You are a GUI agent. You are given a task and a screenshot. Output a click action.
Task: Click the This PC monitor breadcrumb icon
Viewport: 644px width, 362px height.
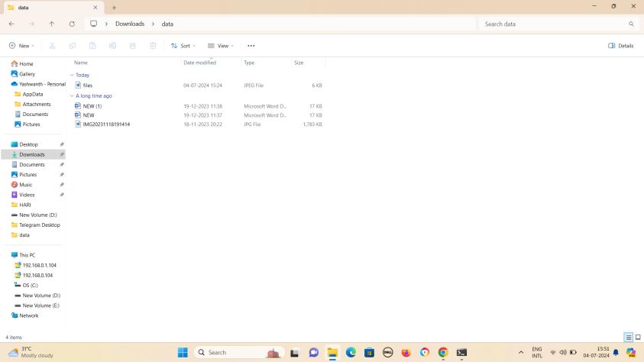pyautogui.click(x=94, y=24)
